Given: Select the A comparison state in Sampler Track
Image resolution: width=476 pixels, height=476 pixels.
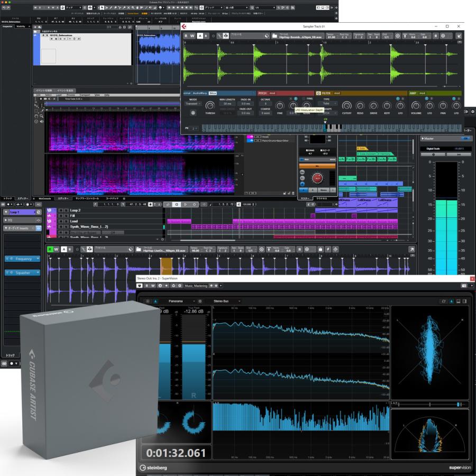Looking at the screenshot, I should click(200, 36).
